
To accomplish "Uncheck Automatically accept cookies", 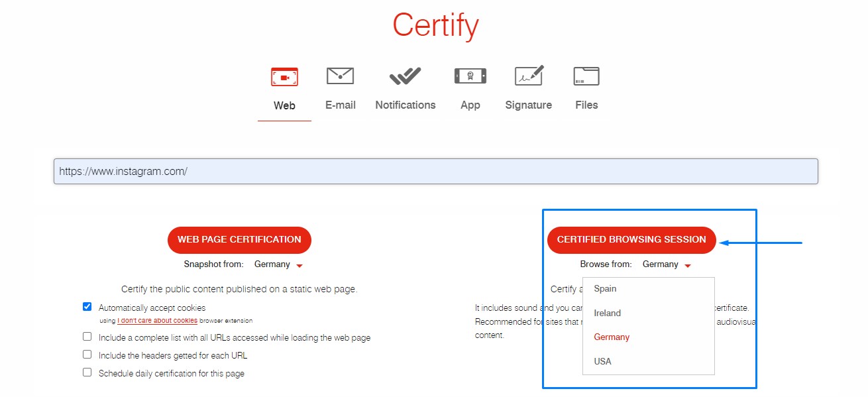I will pyautogui.click(x=87, y=307).
